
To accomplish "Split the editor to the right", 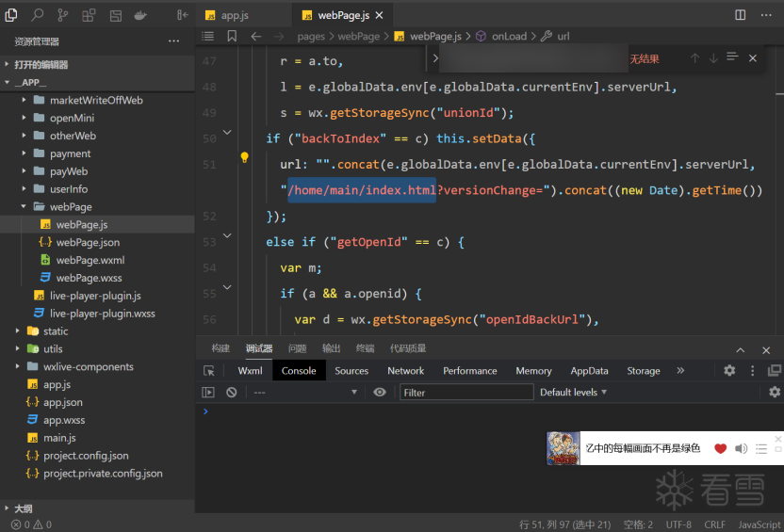I will [741, 15].
